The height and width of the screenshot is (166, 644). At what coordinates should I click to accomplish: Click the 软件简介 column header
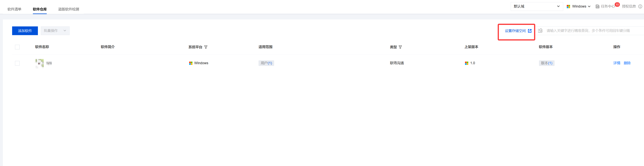click(108, 47)
